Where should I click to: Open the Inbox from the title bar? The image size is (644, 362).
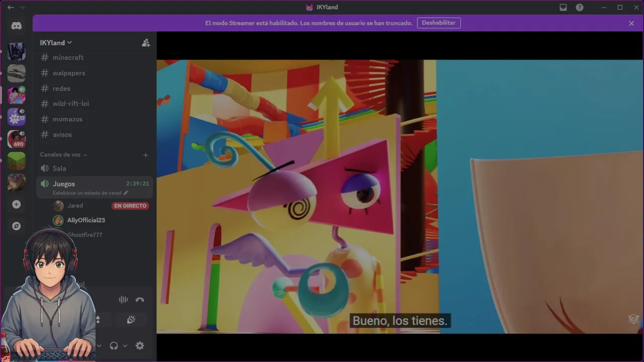coord(563,8)
